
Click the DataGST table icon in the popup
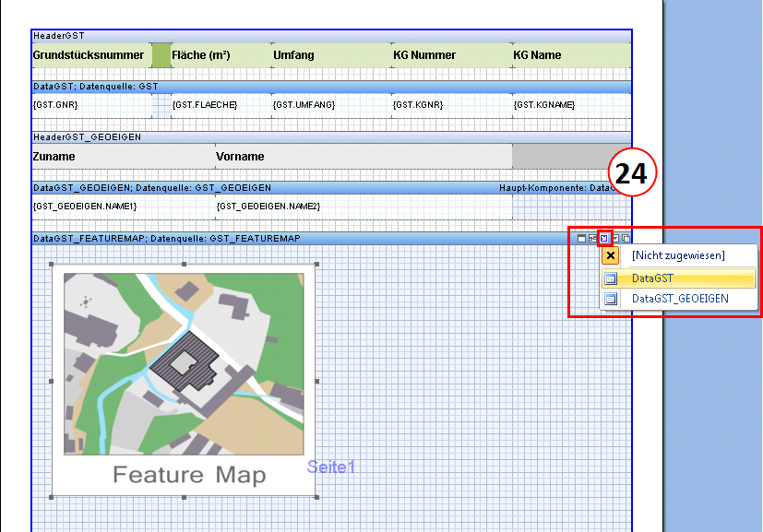611,278
